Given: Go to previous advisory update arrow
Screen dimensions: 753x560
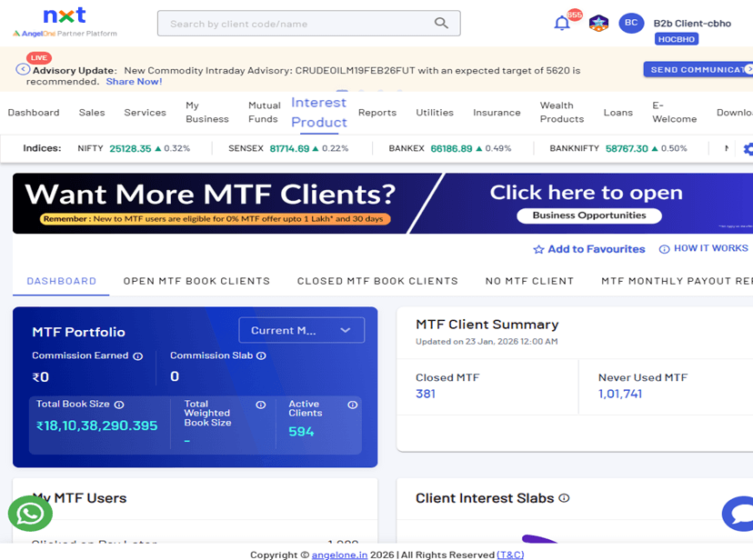Looking at the screenshot, I should [x=22, y=69].
